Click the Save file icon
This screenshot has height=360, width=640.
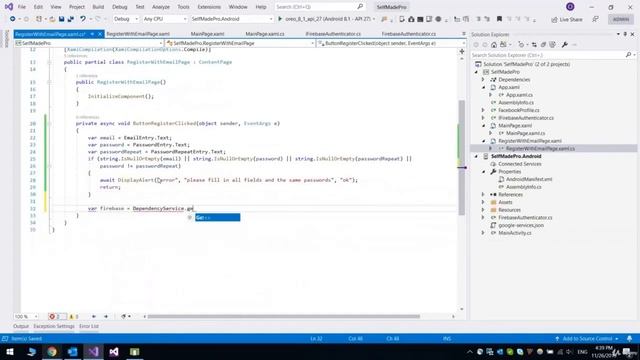[x=62, y=19]
